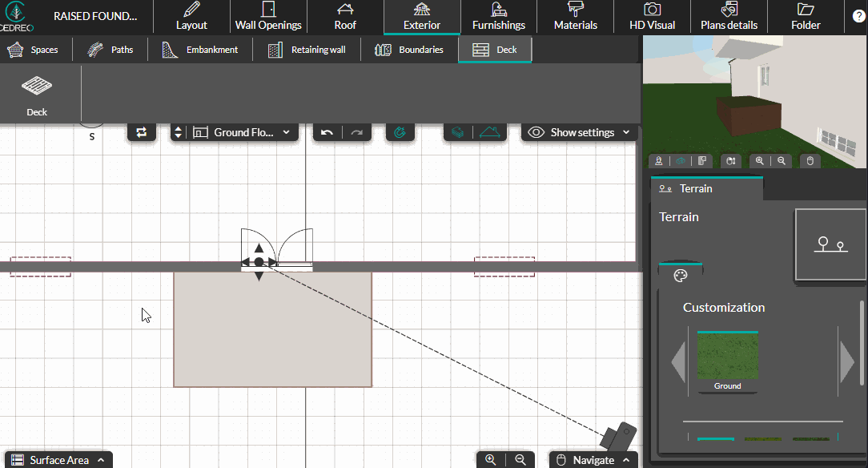
Task: Click the Navigate mode button
Action: pos(594,460)
